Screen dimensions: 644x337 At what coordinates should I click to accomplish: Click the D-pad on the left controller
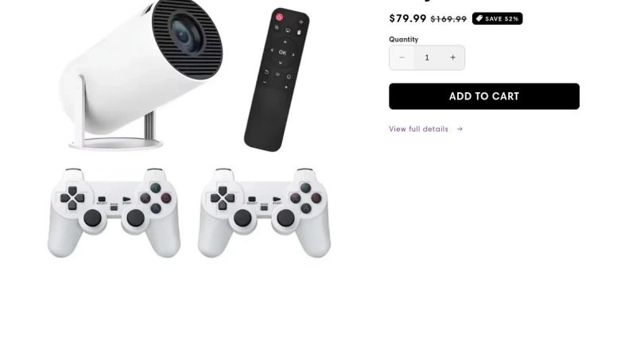(72, 198)
